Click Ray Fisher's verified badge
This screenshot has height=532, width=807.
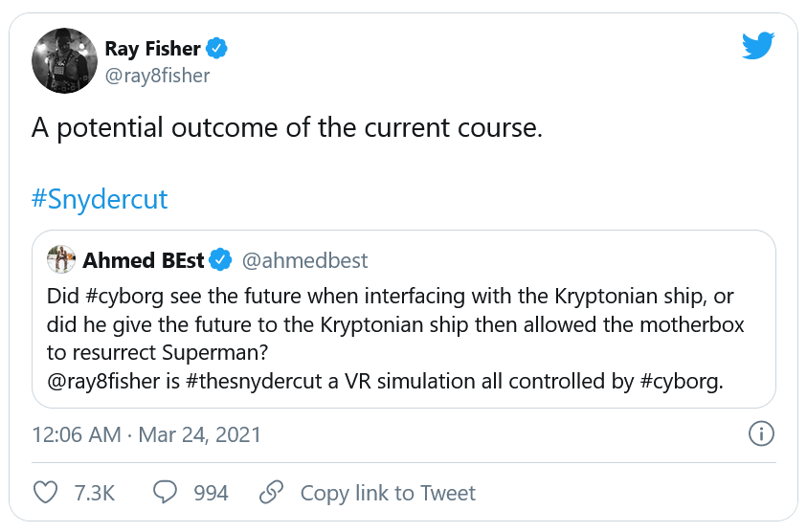pos(218,49)
